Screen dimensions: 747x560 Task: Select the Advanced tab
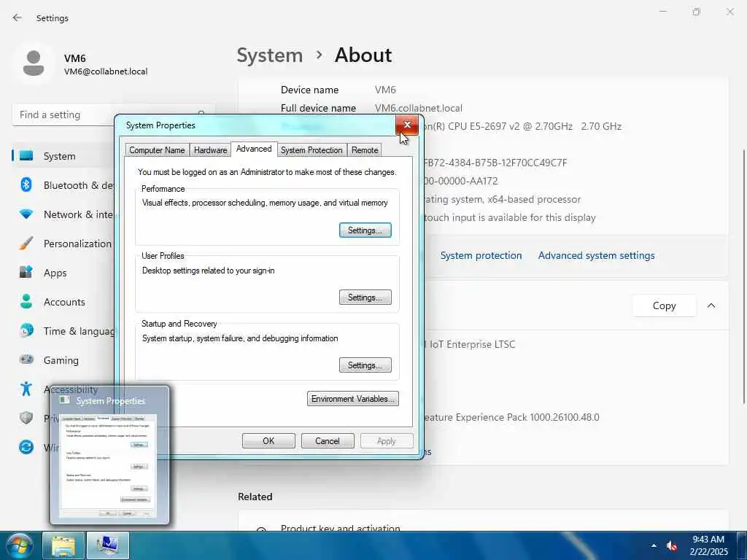(x=254, y=149)
